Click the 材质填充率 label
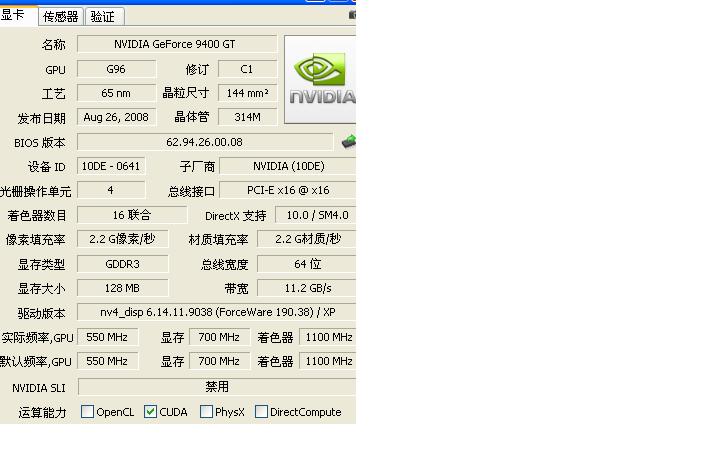Image resolution: width=720 pixels, height=450 pixels. coord(219,240)
